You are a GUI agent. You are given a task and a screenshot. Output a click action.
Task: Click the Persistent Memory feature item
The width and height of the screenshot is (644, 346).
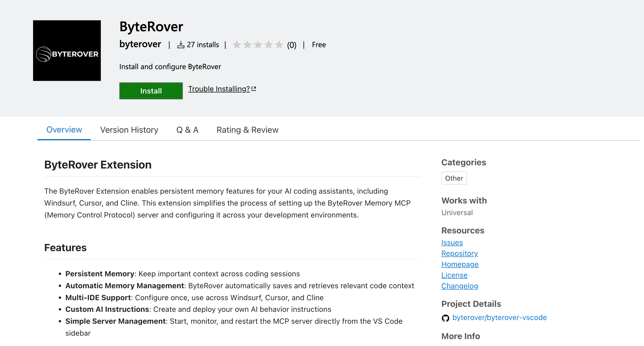(183, 274)
